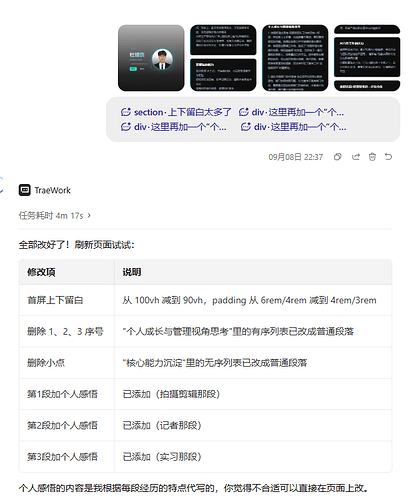Select the '删除小点' table cell
Viewport: 411px width, 500px height.
coord(66,363)
